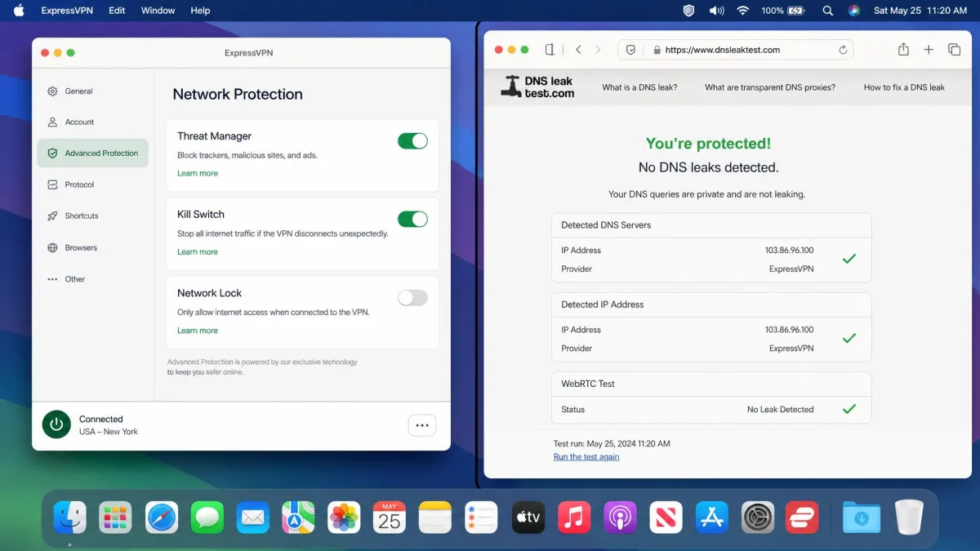Toggle the Threat Manager switch
Image resolution: width=980 pixels, height=551 pixels.
pyautogui.click(x=412, y=141)
